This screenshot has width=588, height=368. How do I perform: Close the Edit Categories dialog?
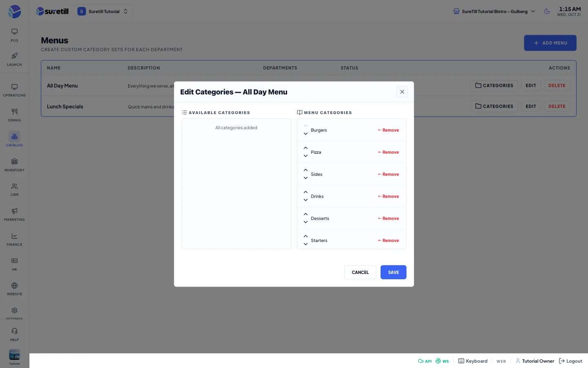402,92
